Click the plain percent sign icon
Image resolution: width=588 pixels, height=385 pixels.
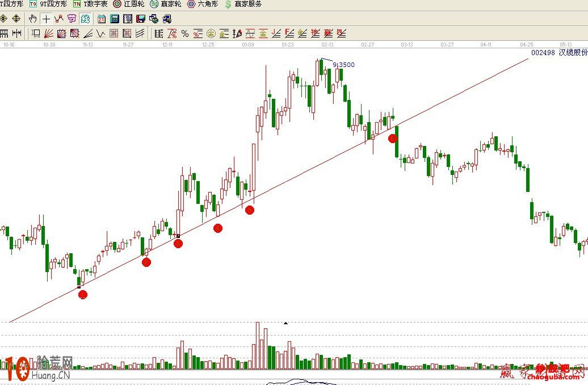(185, 34)
